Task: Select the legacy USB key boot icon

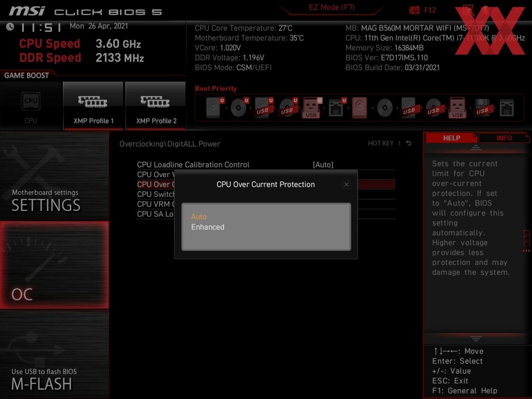Action: (x=458, y=107)
